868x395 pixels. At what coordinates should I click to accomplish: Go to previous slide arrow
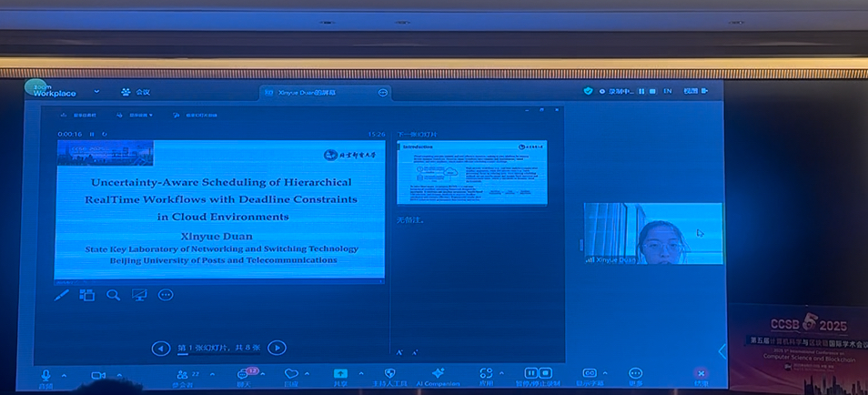(x=160, y=349)
